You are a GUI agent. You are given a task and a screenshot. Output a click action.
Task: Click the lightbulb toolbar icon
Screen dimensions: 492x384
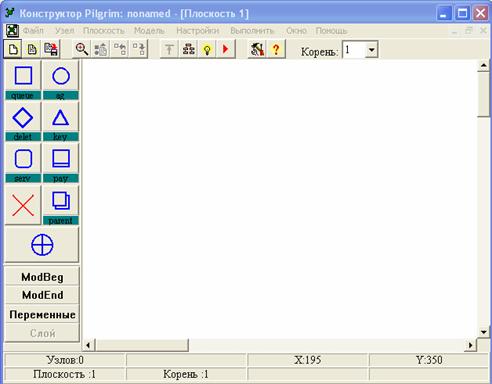[207, 49]
